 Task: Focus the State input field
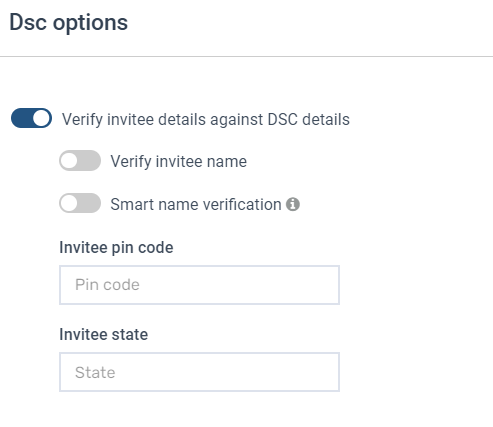click(199, 372)
